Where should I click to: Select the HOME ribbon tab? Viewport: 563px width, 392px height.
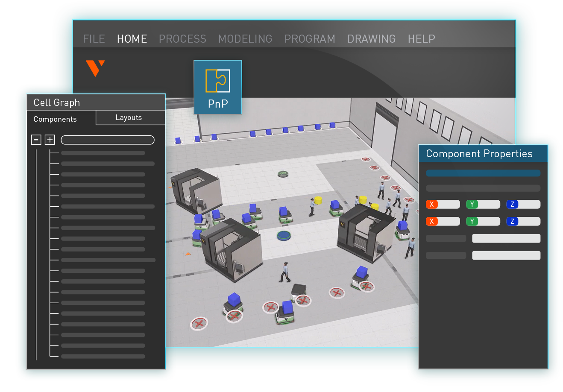click(x=132, y=39)
